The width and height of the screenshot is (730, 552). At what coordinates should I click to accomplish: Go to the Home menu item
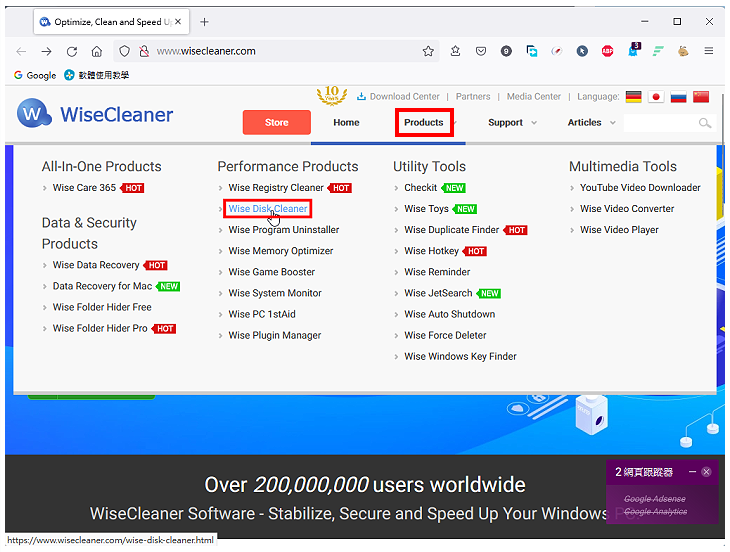(346, 122)
